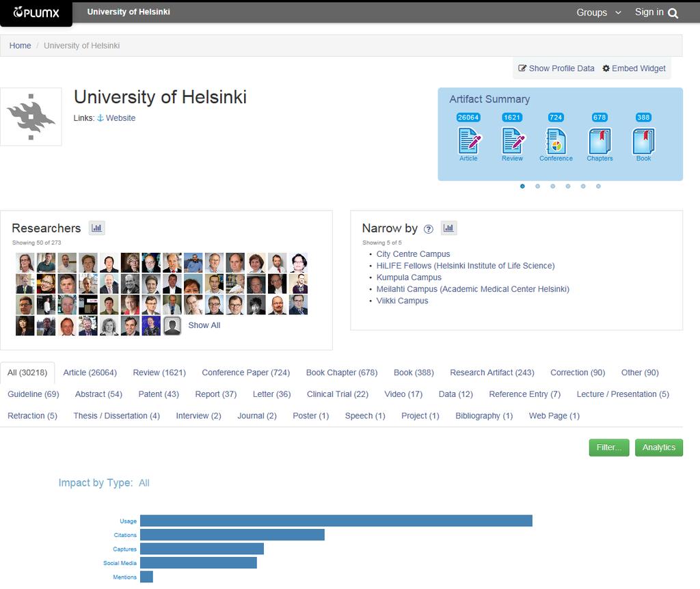
Task: Open the Guideline (69) tab
Action: (x=33, y=394)
